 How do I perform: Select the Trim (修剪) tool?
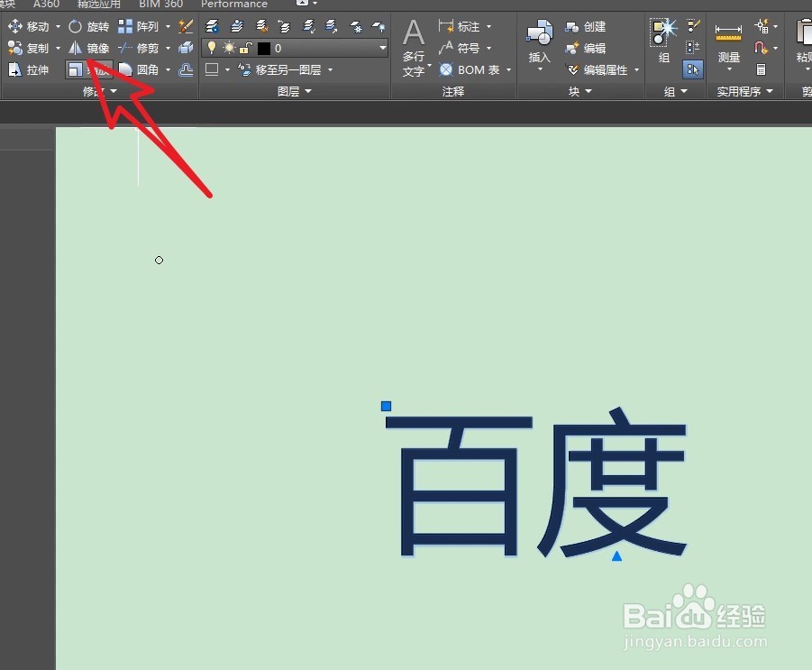click(138, 48)
